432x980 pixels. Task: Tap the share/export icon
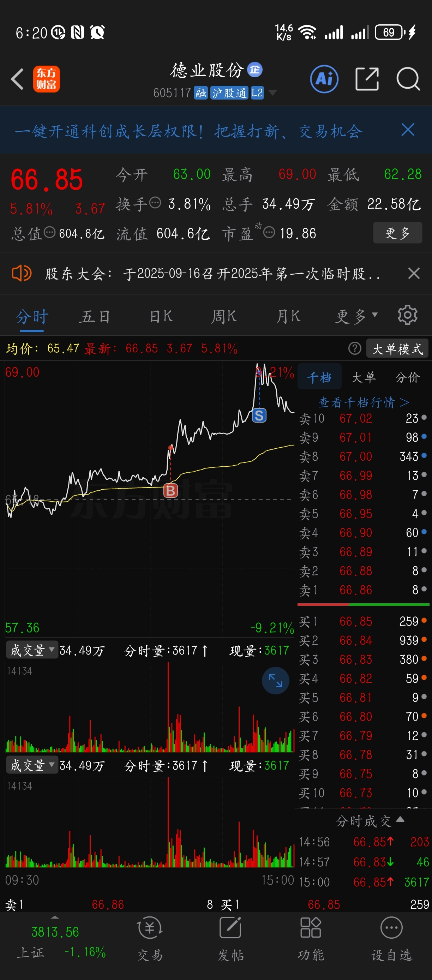367,79
